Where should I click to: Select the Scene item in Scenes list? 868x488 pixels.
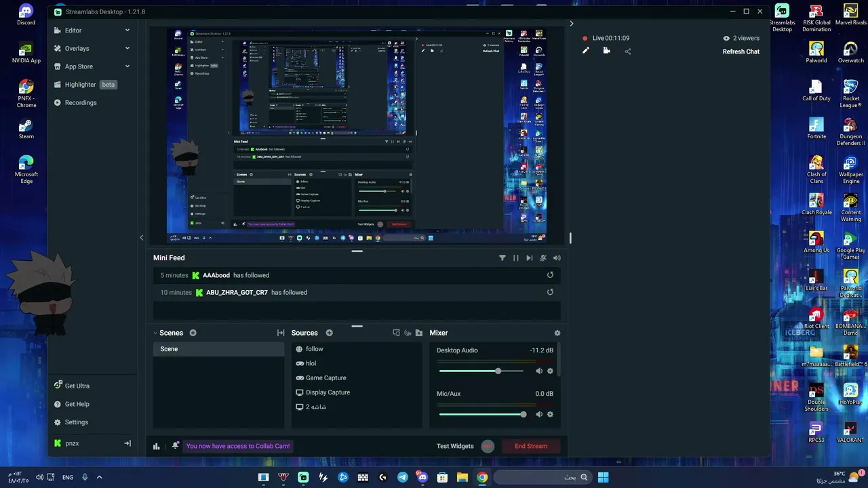tap(218, 349)
